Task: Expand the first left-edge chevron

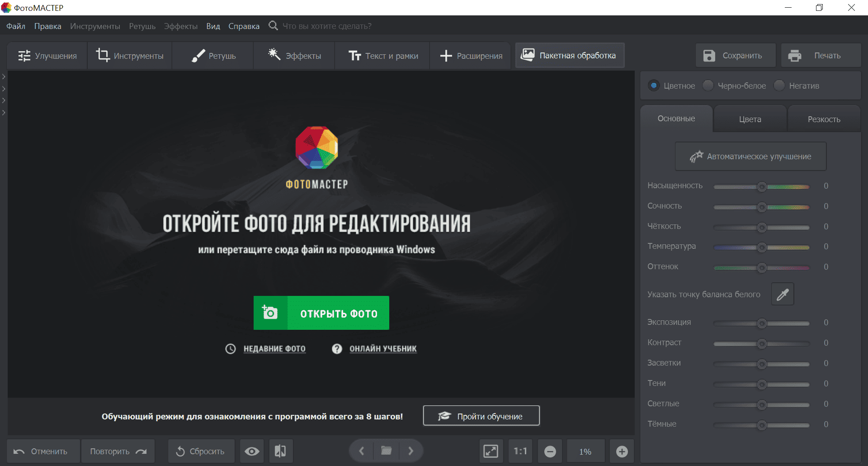Action: click(x=4, y=77)
